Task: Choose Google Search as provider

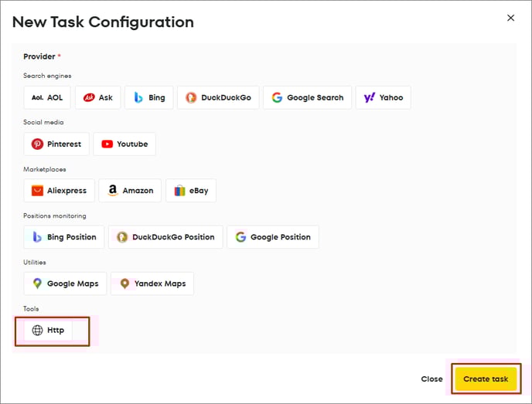Action: 307,98
